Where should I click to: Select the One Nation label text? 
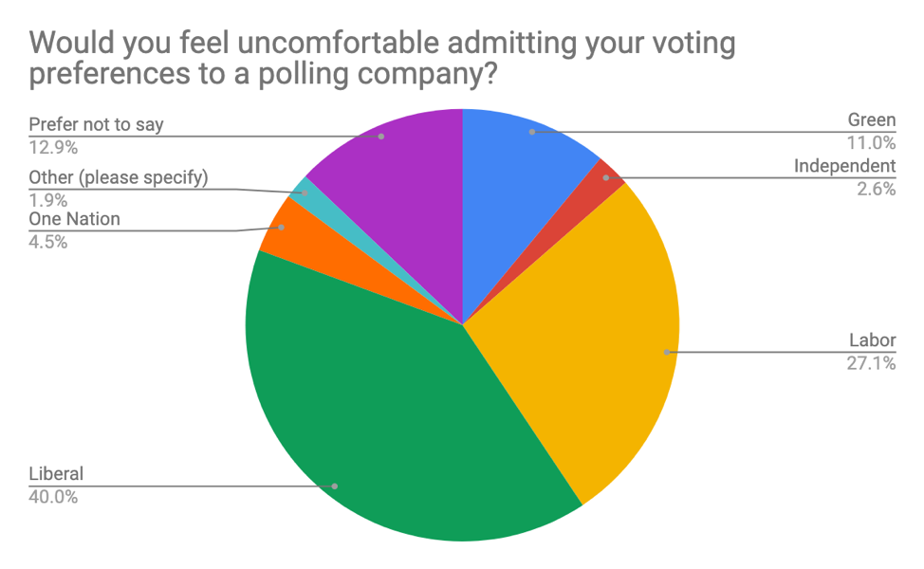click(74, 219)
